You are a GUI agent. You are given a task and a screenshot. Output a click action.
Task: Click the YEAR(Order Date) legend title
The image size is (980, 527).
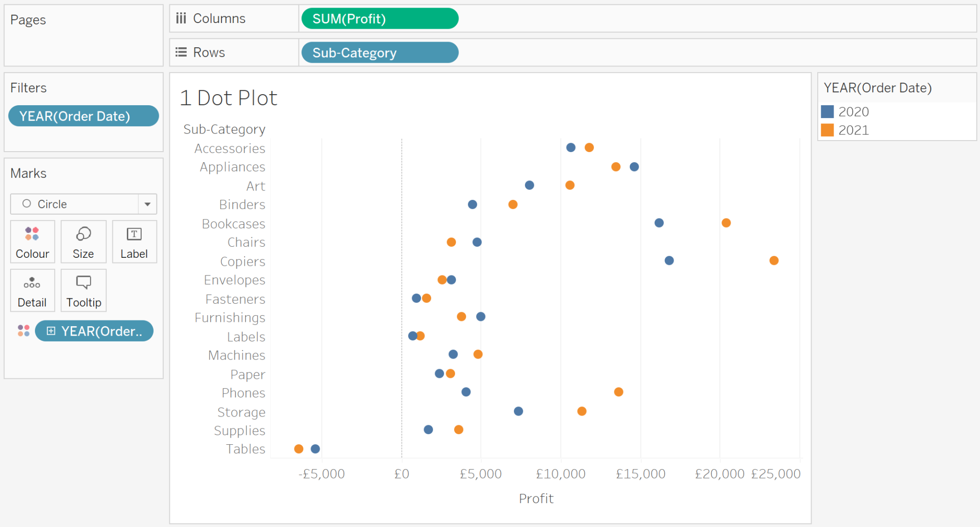click(x=879, y=88)
